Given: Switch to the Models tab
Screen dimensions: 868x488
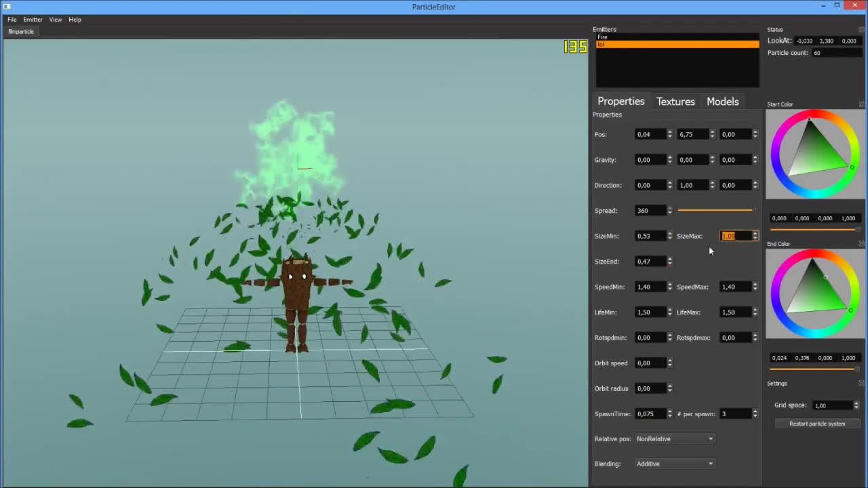Looking at the screenshot, I should pyautogui.click(x=722, y=101).
